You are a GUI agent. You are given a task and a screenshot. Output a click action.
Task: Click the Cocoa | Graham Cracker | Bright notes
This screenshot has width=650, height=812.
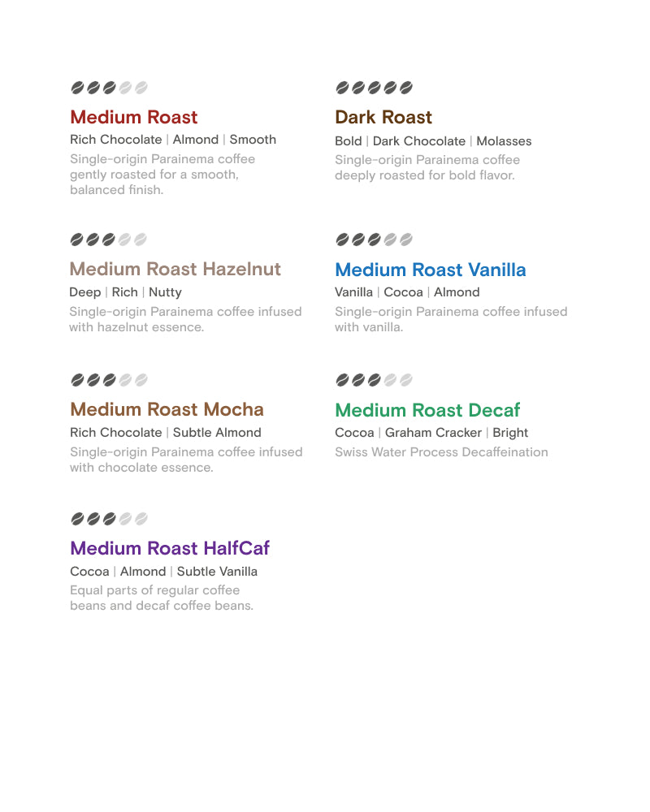click(x=431, y=433)
